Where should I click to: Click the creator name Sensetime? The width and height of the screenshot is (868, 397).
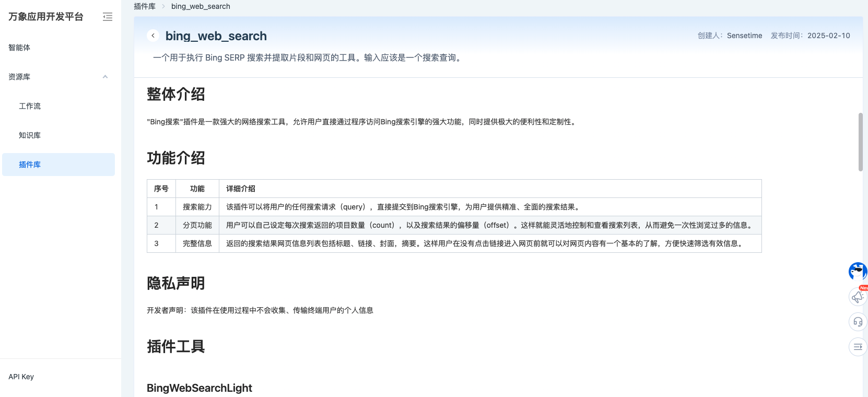pos(744,36)
